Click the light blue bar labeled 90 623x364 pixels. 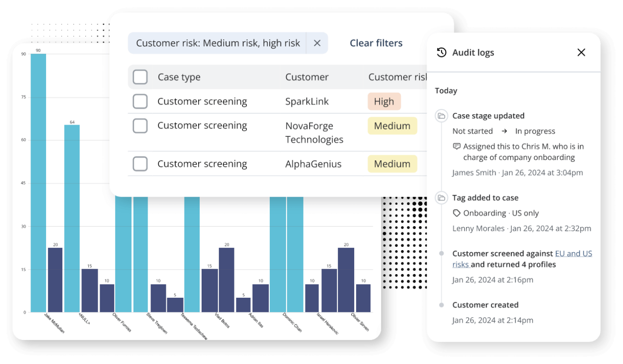(x=38, y=182)
